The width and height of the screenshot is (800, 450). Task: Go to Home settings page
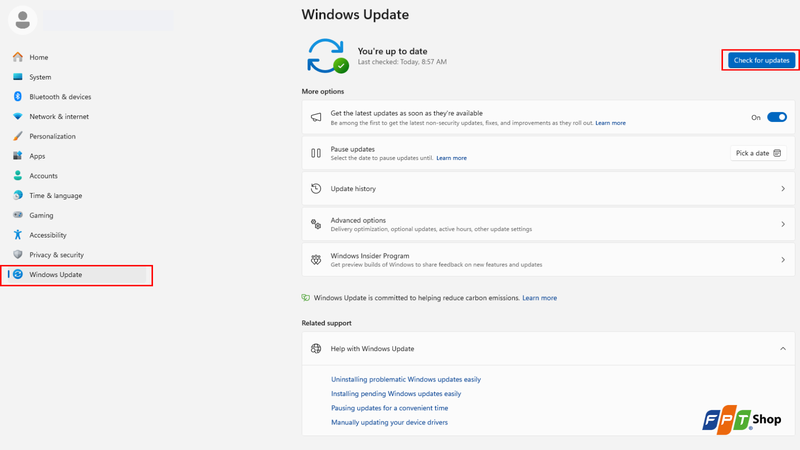39,57
